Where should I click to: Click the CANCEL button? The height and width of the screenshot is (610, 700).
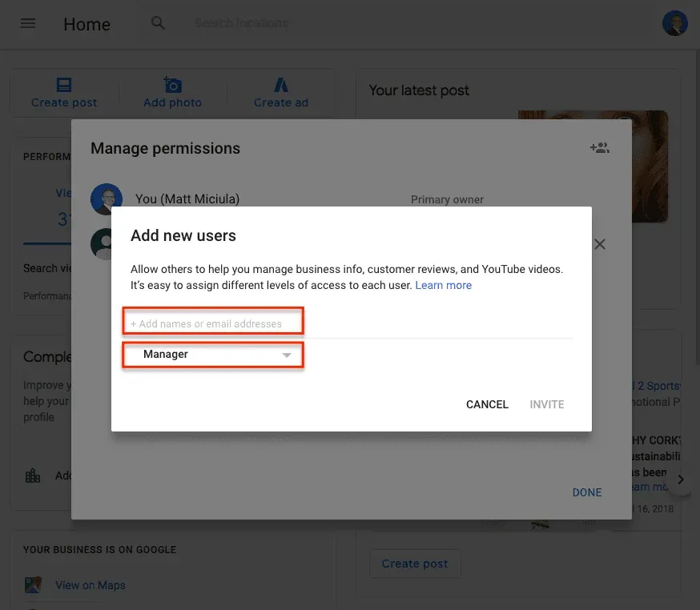coord(487,404)
